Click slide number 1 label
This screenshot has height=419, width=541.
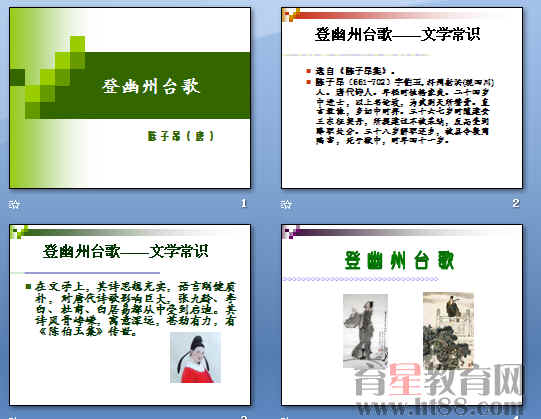pyautogui.click(x=244, y=203)
